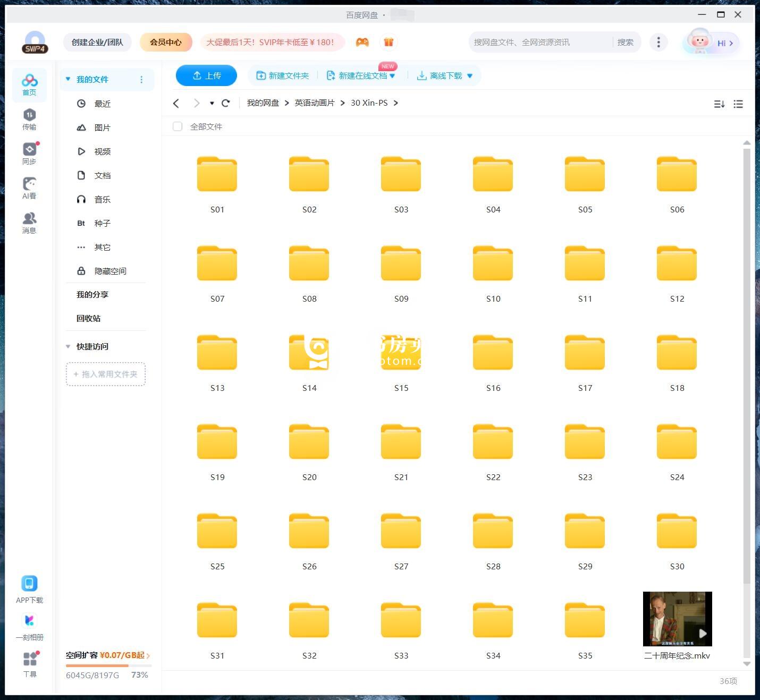Open the 二十周年纪念.mkv video thumbnail
The height and width of the screenshot is (700, 760).
pos(677,619)
